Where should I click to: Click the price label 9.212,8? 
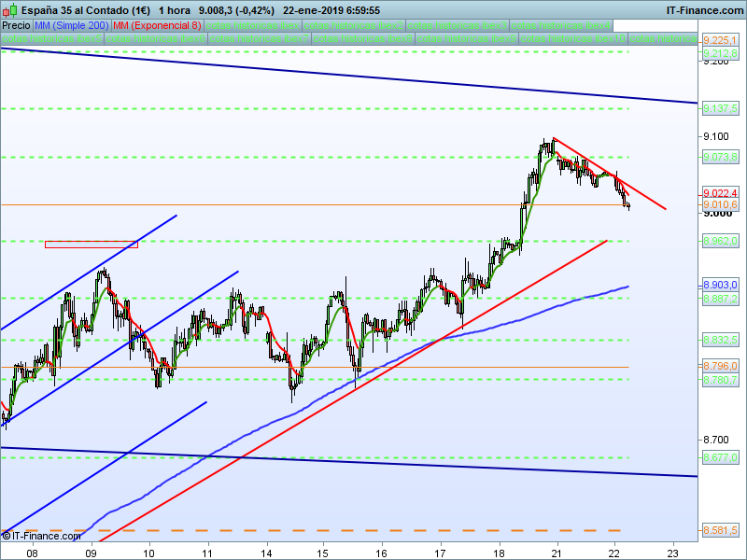[x=720, y=53]
